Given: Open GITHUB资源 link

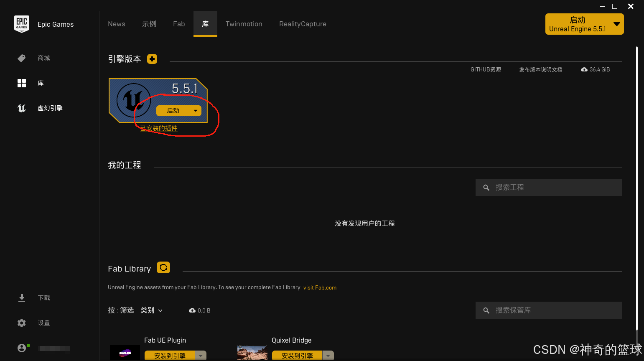Looking at the screenshot, I should point(486,69).
